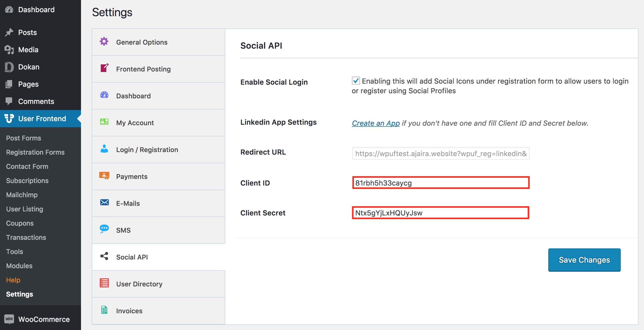Open the Coupons submenu item
The image size is (644, 330).
click(20, 223)
